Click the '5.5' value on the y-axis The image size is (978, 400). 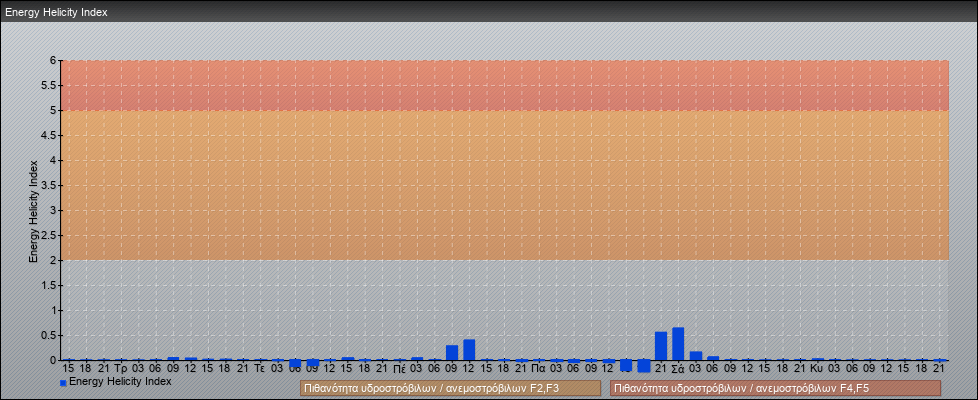(x=49, y=85)
